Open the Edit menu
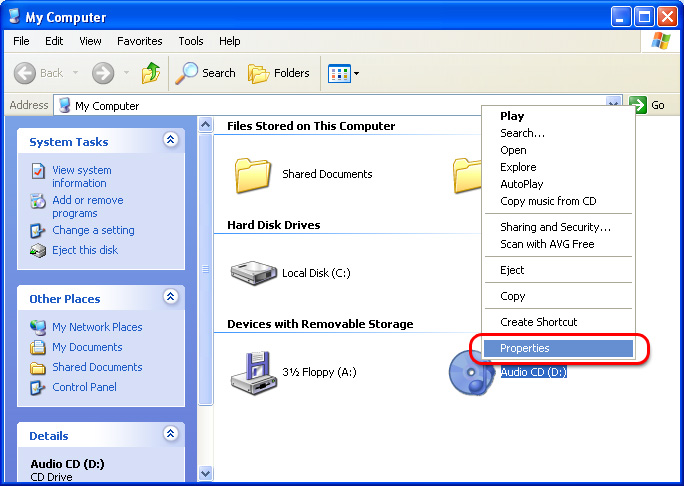The height and width of the screenshot is (486, 684). (54, 41)
